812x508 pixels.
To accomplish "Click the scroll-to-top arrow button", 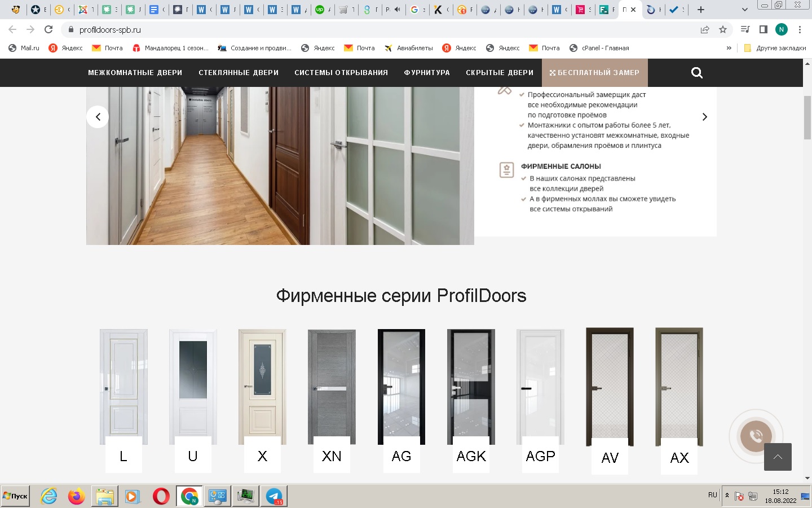I will 778,457.
